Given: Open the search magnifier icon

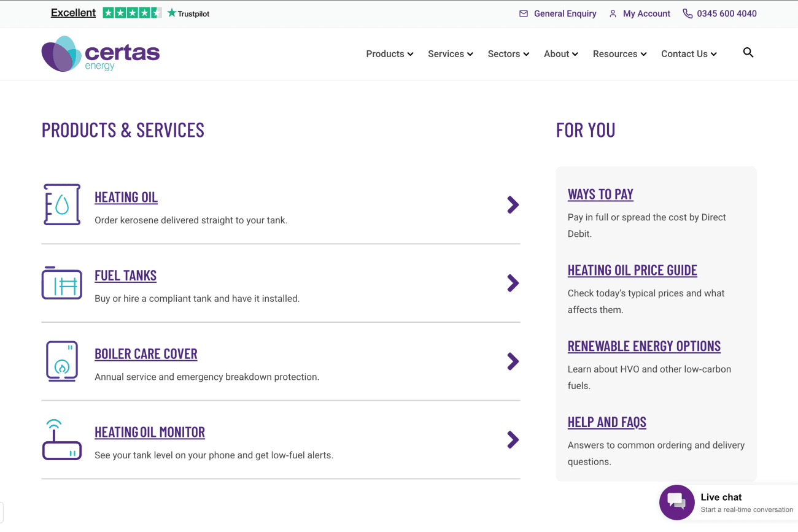Looking at the screenshot, I should (748, 53).
